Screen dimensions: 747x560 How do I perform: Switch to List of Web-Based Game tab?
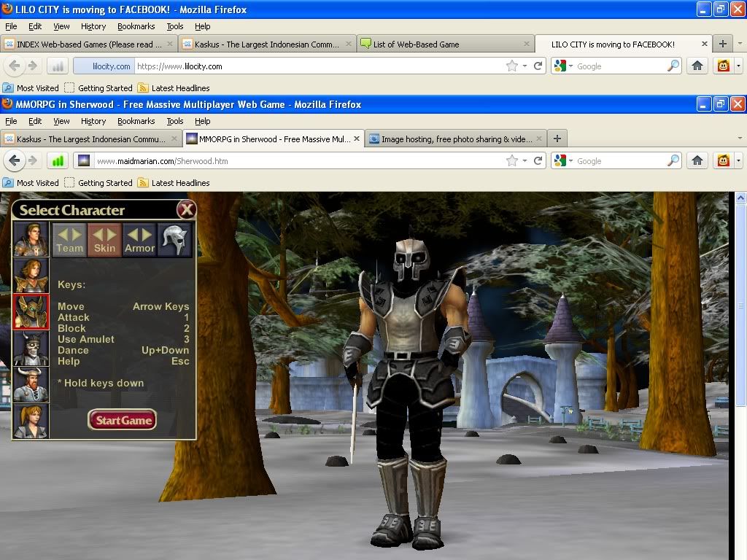pos(446,44)
